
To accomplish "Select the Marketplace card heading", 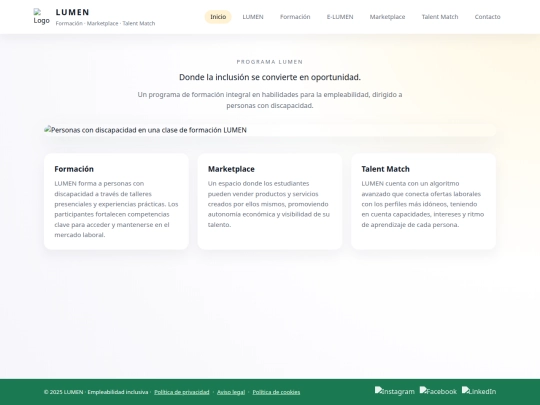I will [231, 169].
